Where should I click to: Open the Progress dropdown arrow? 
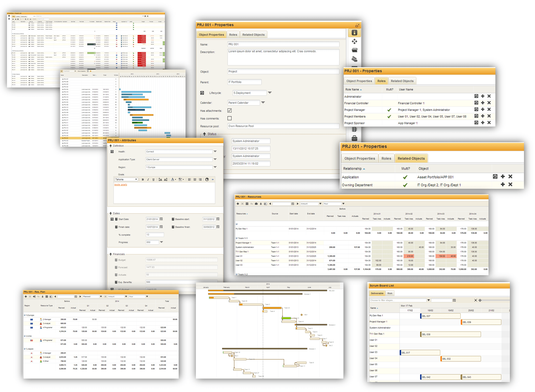[x=161, y=242]
